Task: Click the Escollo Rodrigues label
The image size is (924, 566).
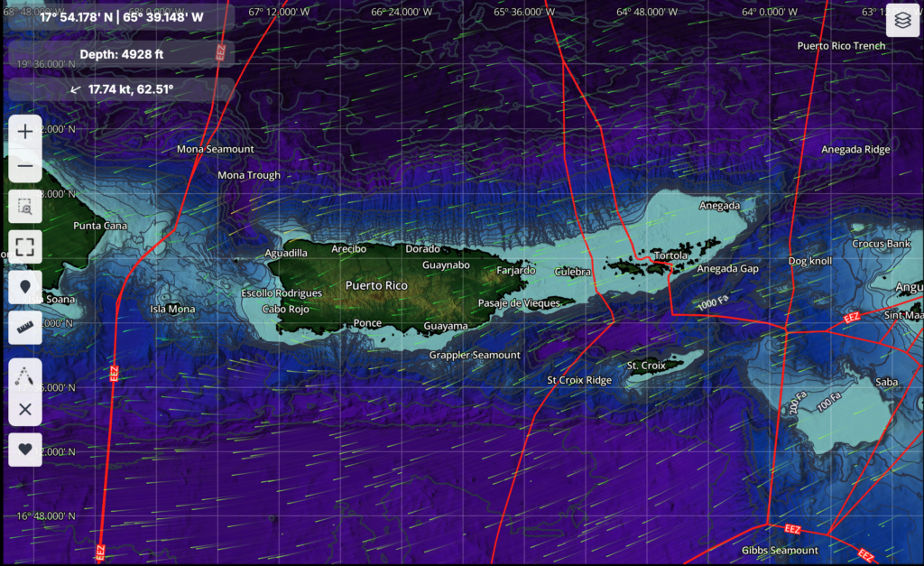Action: tap(282, 293)
